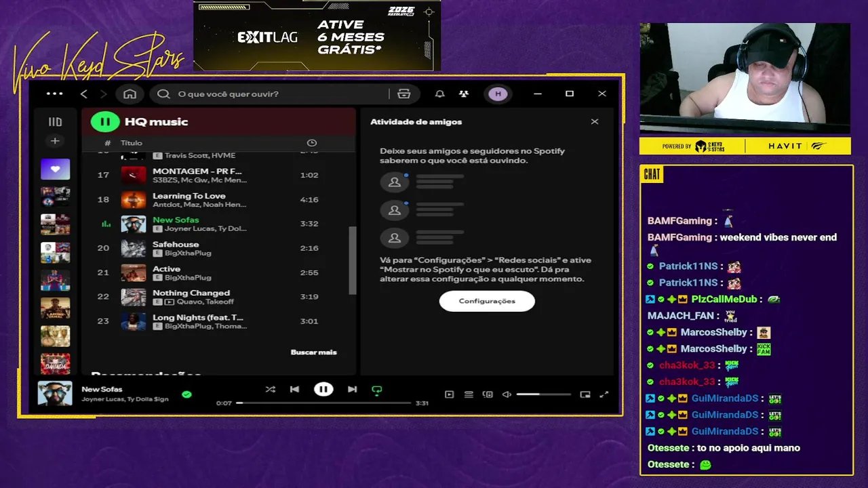This screenshot has height=488, width=868.
Task: Close the 'Atividade de amigos' panel
Action: tap(595, 122)
